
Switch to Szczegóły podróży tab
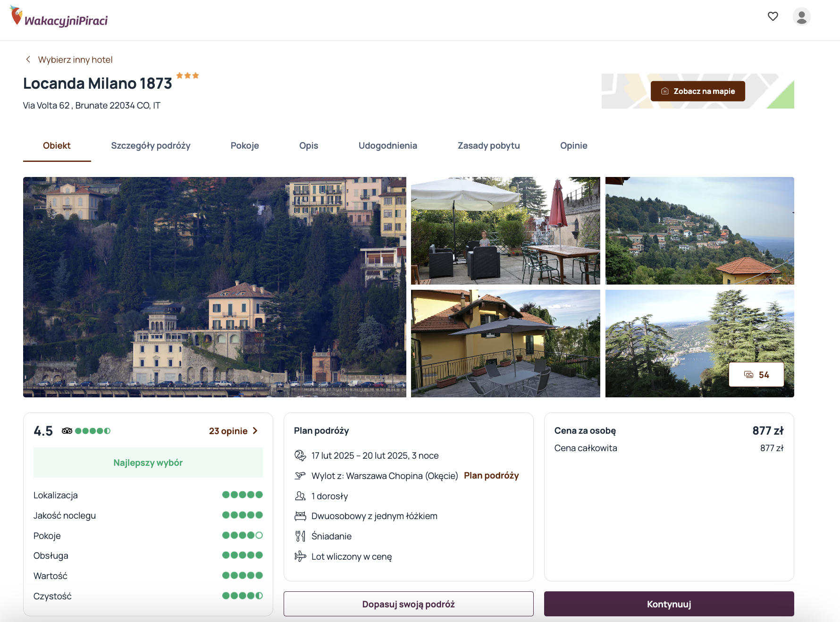(151, 146)
